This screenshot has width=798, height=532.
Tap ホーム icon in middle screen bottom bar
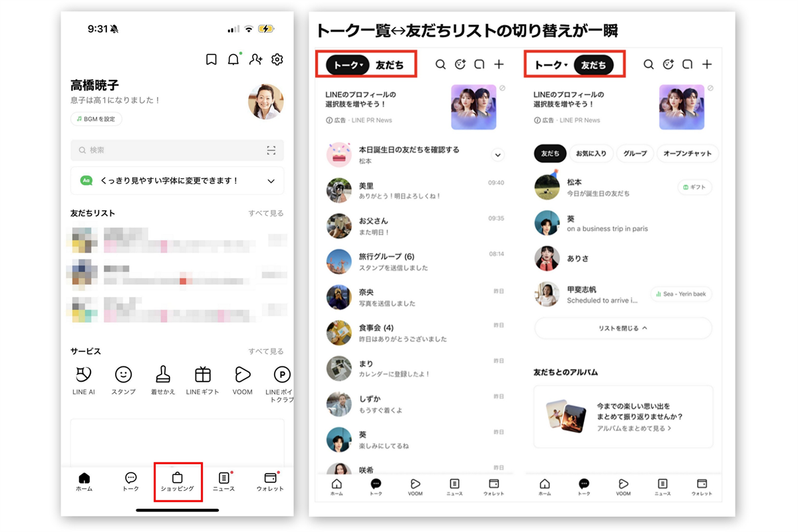pos(336,487)
